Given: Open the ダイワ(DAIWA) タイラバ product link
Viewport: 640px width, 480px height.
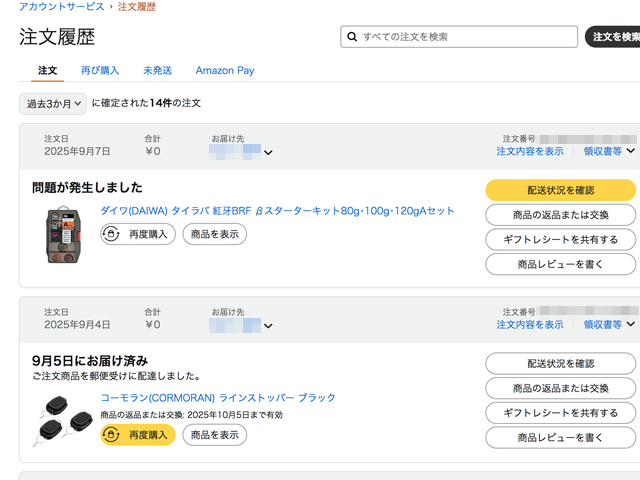Looking at the screenshot, I should coord(277,211).
